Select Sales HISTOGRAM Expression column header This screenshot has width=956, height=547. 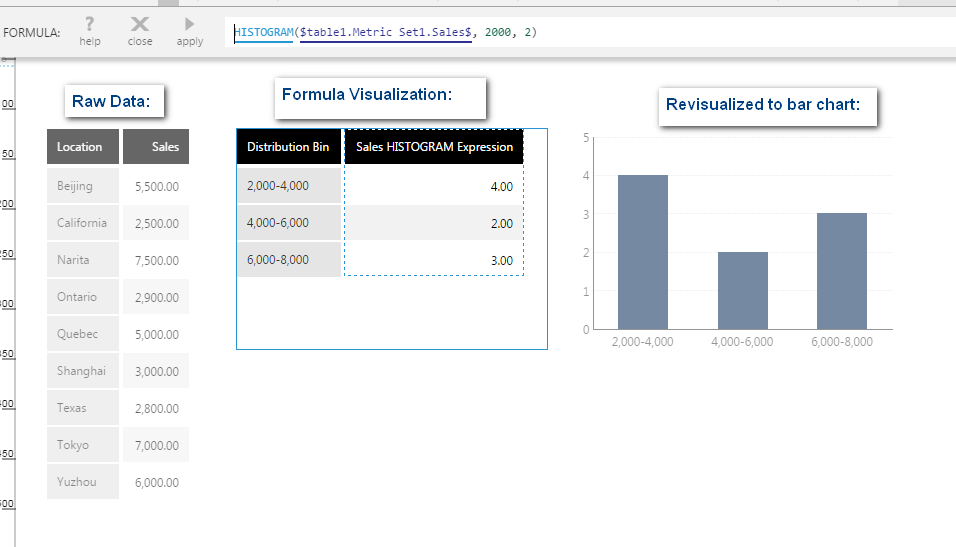pos(434,147)
